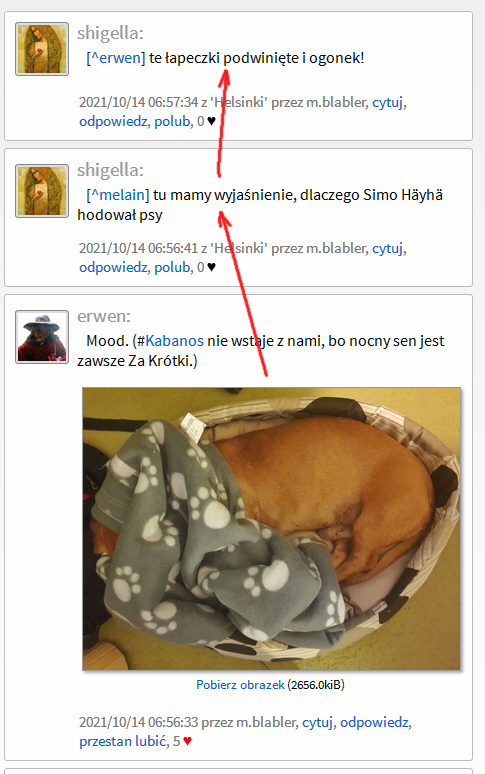This screenshot has width=485, height=774.
Task: Click 'cytuj' on erwen's Mood post
Action: tap(318, 722)
